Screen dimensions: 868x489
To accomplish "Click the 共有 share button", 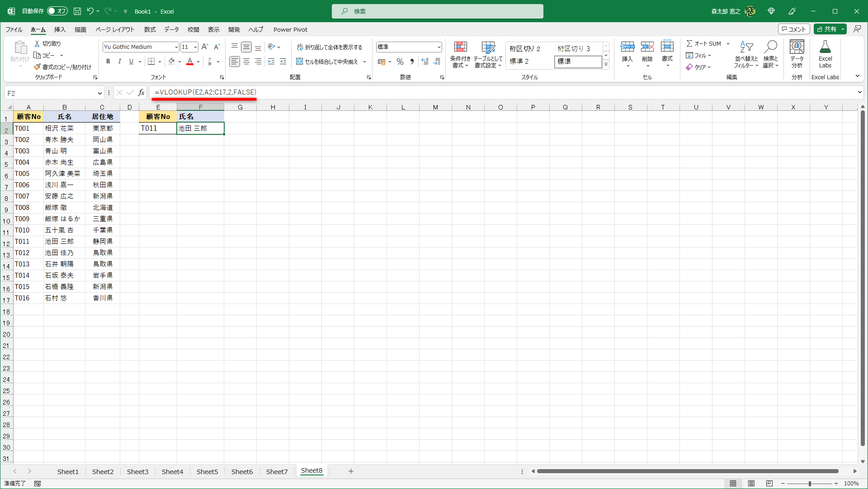I will (829, 28).
